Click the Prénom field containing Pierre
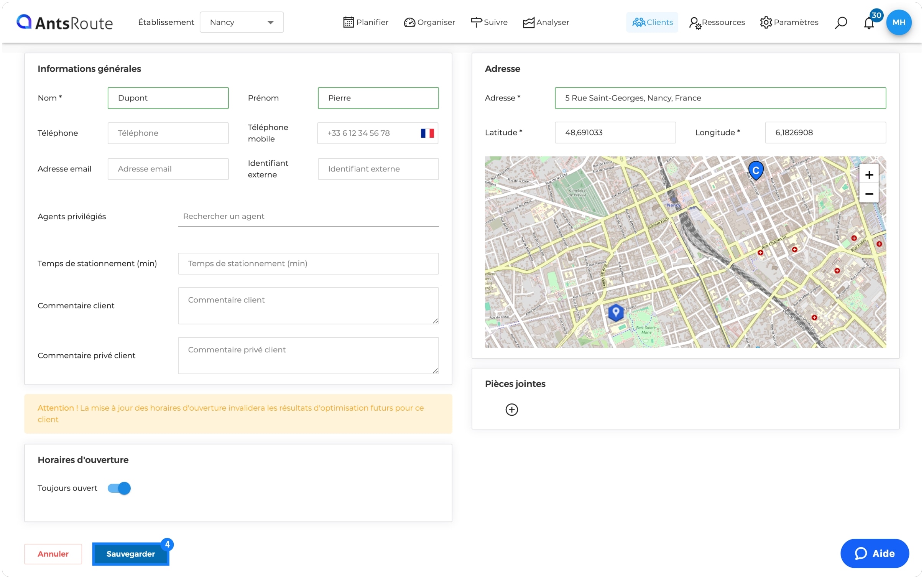The width and height of the screenshot is (924, 579). tap(378, 98)
